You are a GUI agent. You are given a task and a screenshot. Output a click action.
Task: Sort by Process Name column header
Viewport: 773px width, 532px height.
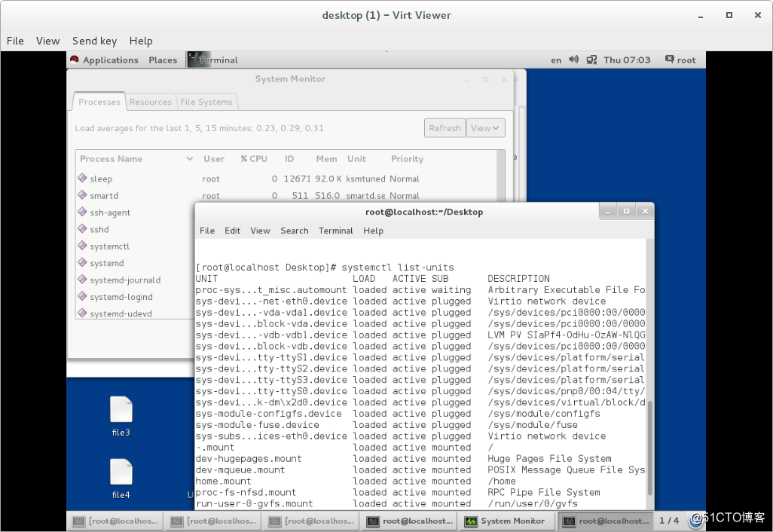pyautogui.click(x=112, y=159)
